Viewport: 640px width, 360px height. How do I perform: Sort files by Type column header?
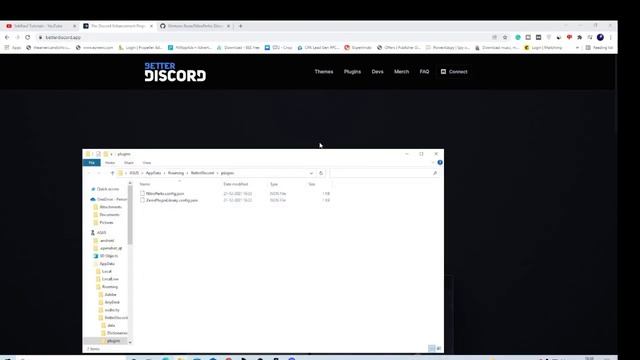tap(273, 184)
